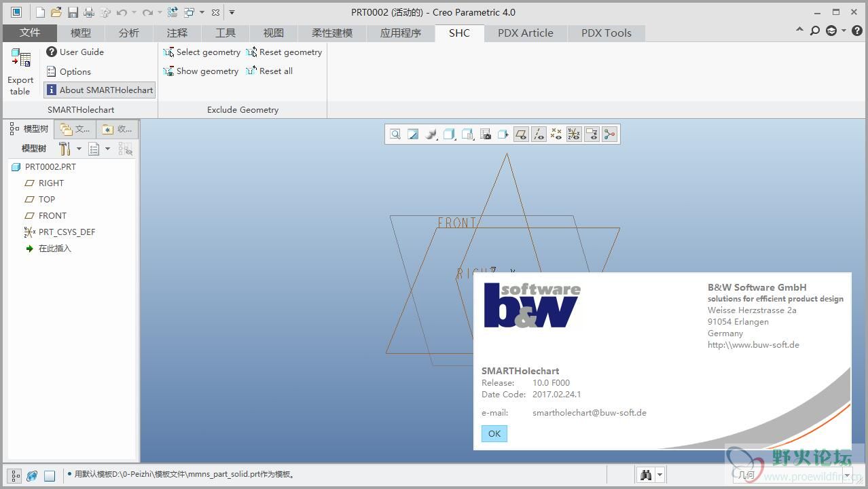Click the Redo arrow icon
The width and height of the screenshot is (868, 489).
147,12
